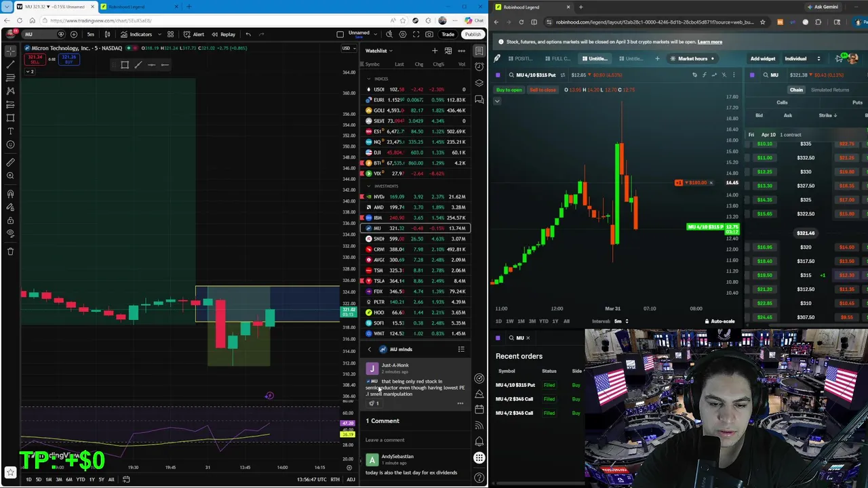Open the Unnamed layout dropdown arrow

click(x=375, y=34)
